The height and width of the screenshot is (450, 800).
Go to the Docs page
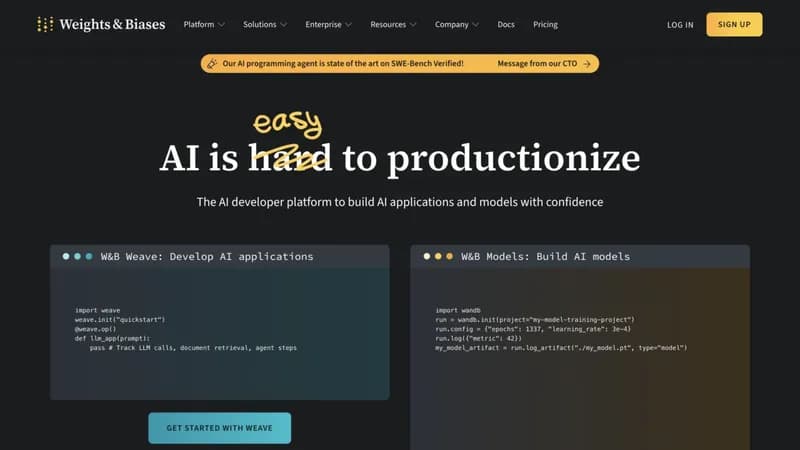[x=506, y=24]
